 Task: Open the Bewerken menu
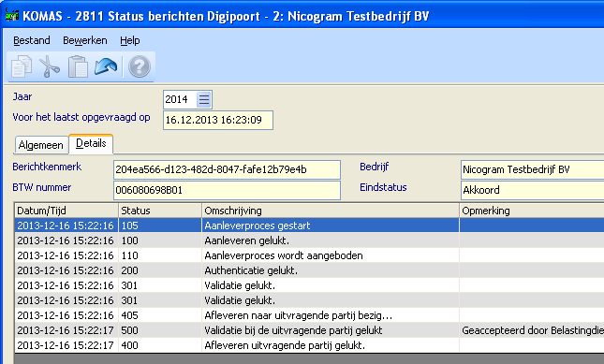click(x=84, y=40)
